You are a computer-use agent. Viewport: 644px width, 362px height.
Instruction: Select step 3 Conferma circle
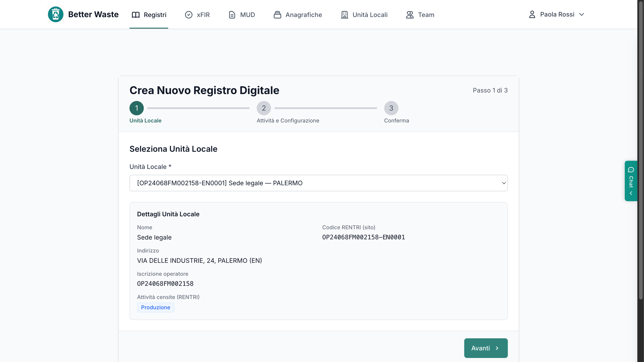coord(391,108)
